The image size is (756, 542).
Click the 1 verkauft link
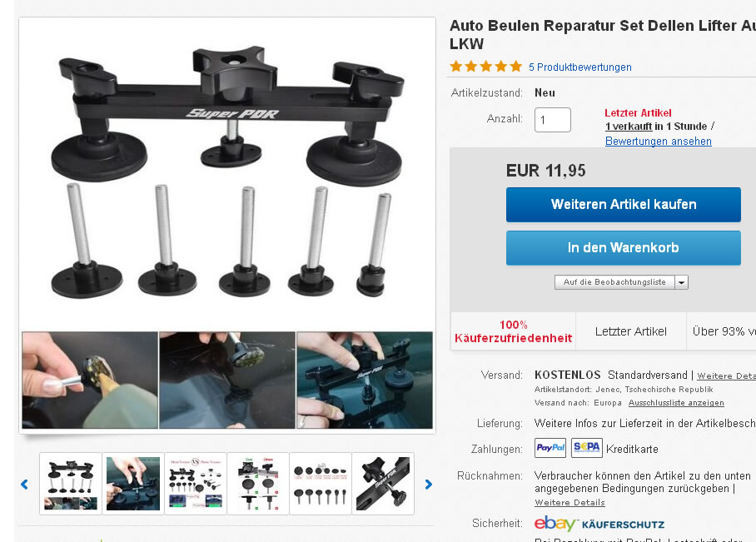(629, 127)
